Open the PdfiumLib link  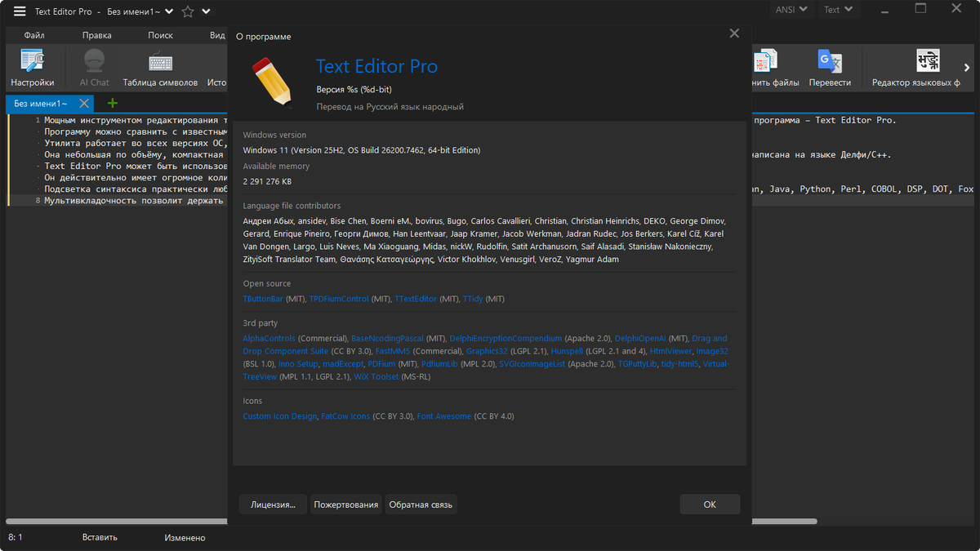[x=439, y=364]
